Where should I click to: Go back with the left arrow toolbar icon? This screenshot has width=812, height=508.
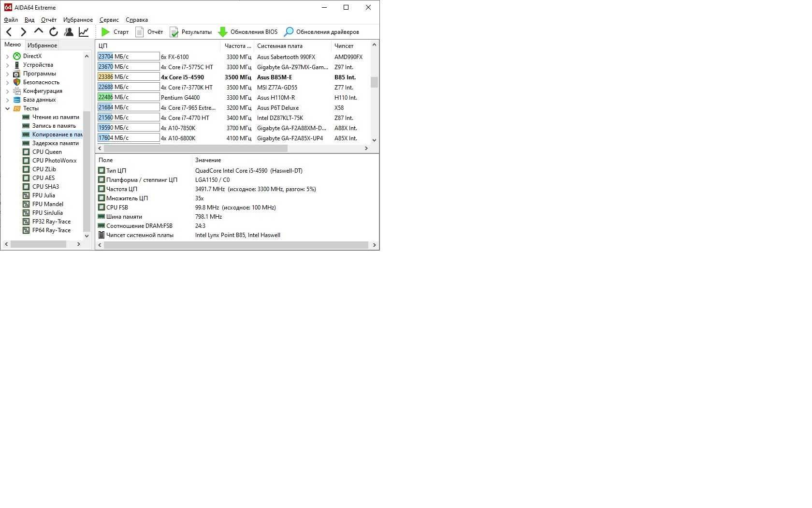9,32
